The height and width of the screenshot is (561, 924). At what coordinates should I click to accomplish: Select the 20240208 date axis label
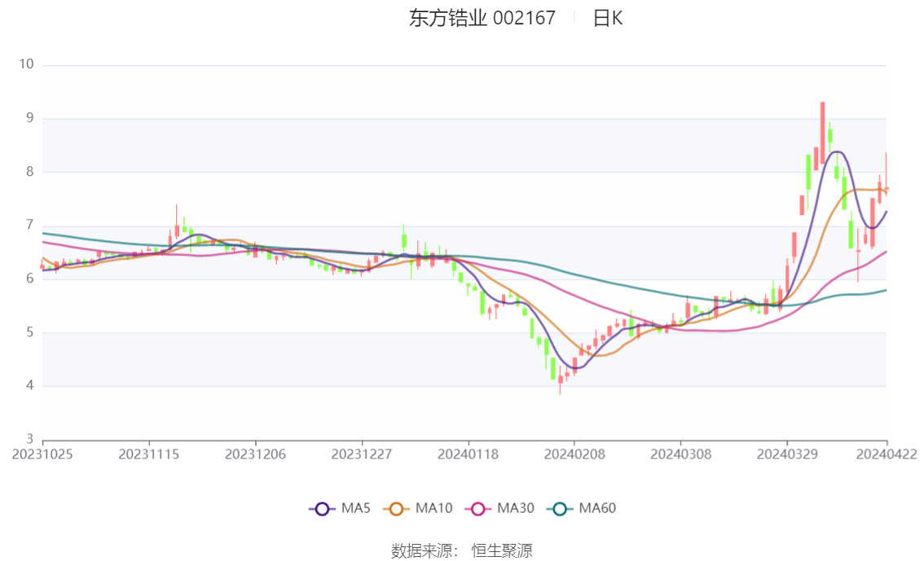pos(574,454)
